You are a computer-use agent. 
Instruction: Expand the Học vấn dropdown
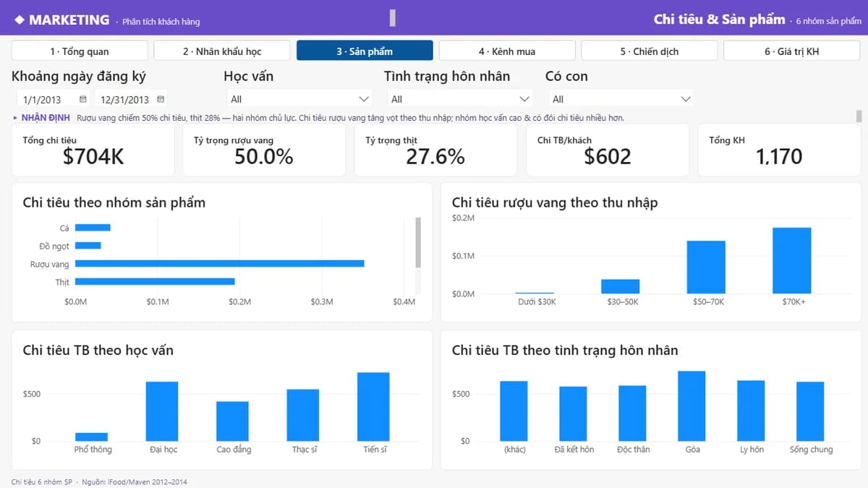pos(364,99)
